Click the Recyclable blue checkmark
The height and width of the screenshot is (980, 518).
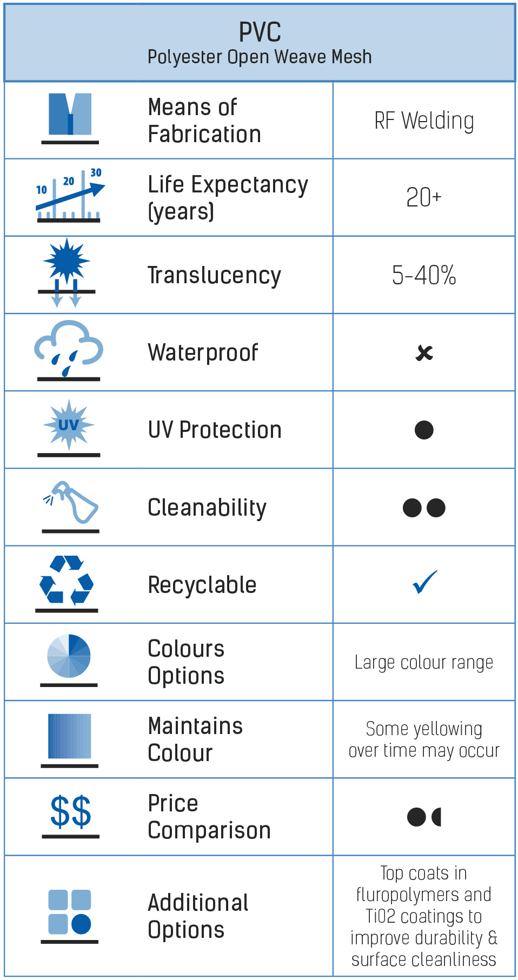424,582
